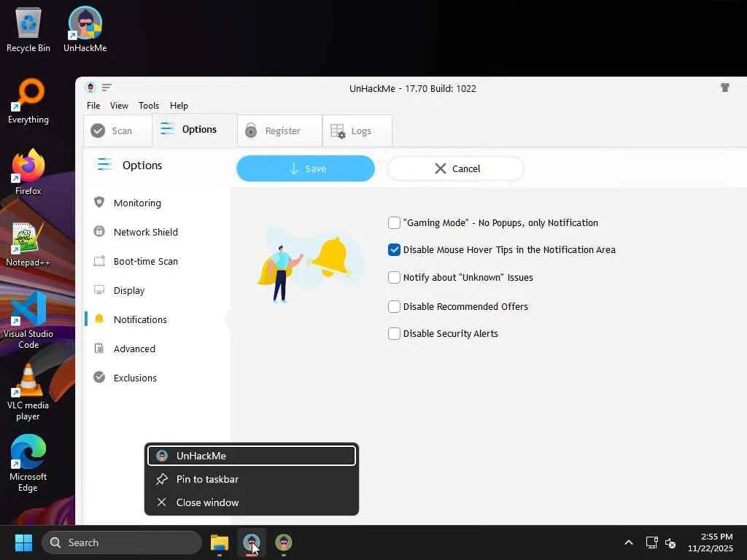This screenshot has width=747, height=560.
Task: Open the Windows Start menu
Action: click(23, 542)
